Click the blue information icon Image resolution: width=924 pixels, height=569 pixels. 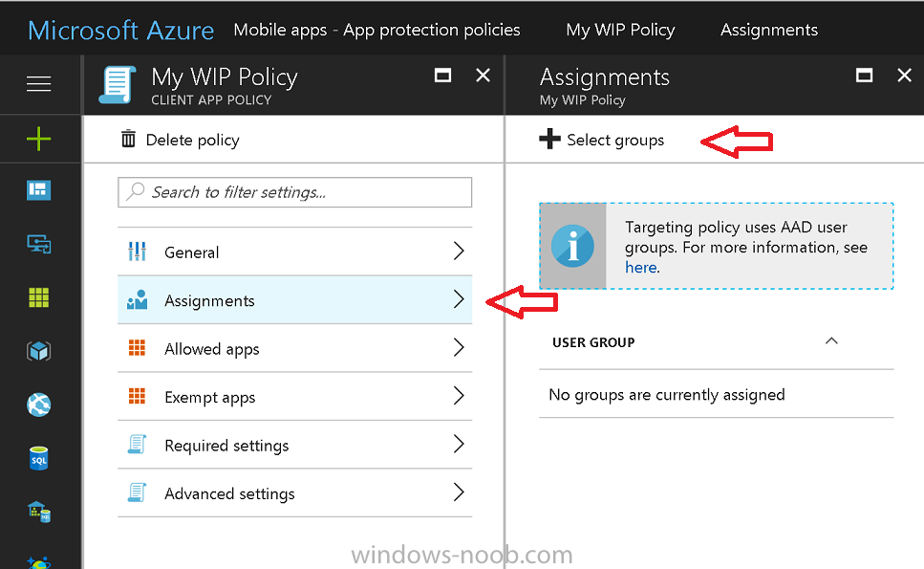[x=572, y=246]
